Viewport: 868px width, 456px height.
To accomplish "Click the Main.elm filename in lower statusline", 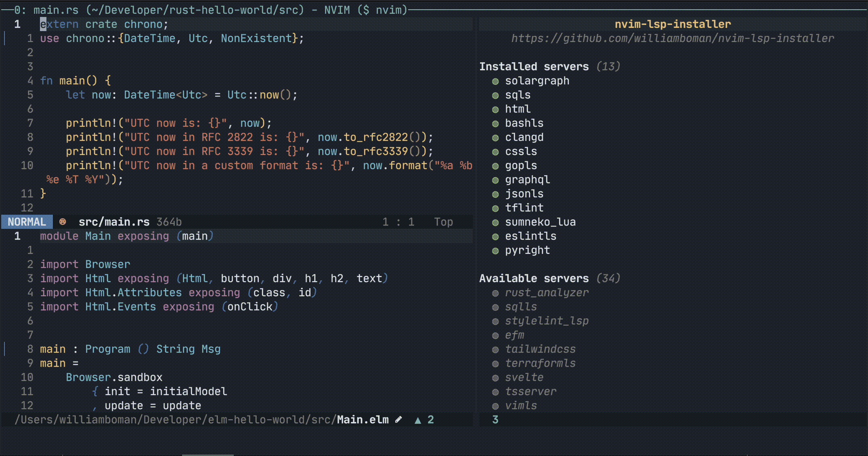I will point(363,420).
